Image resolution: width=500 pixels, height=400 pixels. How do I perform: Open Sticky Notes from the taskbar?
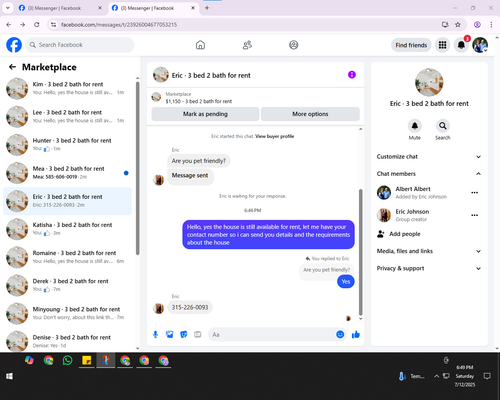point(87,360)
